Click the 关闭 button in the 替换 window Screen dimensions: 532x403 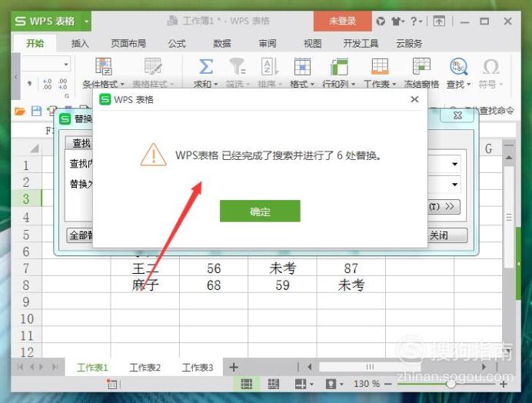coord(447,235)
